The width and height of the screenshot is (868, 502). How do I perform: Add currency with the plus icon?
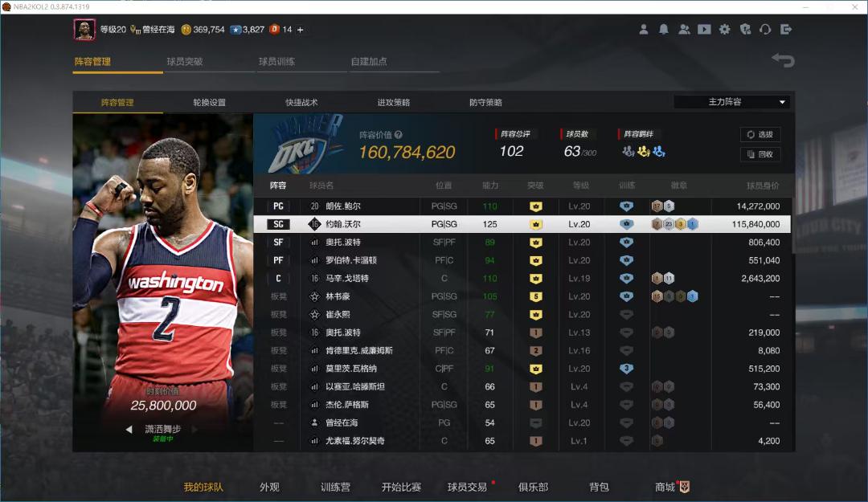tap(300, 30)
